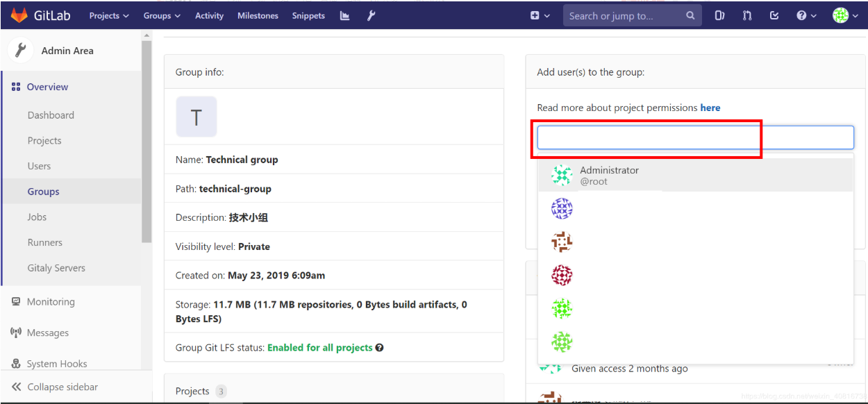Open the issues icon in the top bar

[719, 15]
